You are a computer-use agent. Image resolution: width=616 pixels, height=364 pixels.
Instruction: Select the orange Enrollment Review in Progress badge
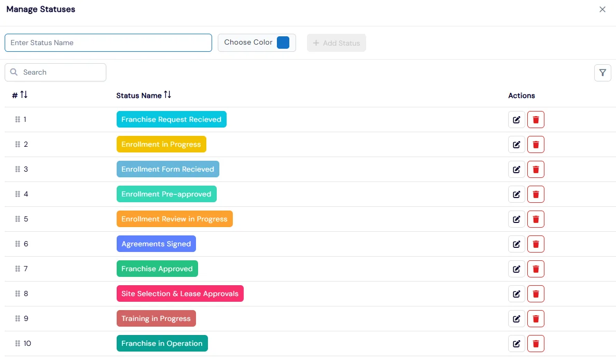(174, 219)
